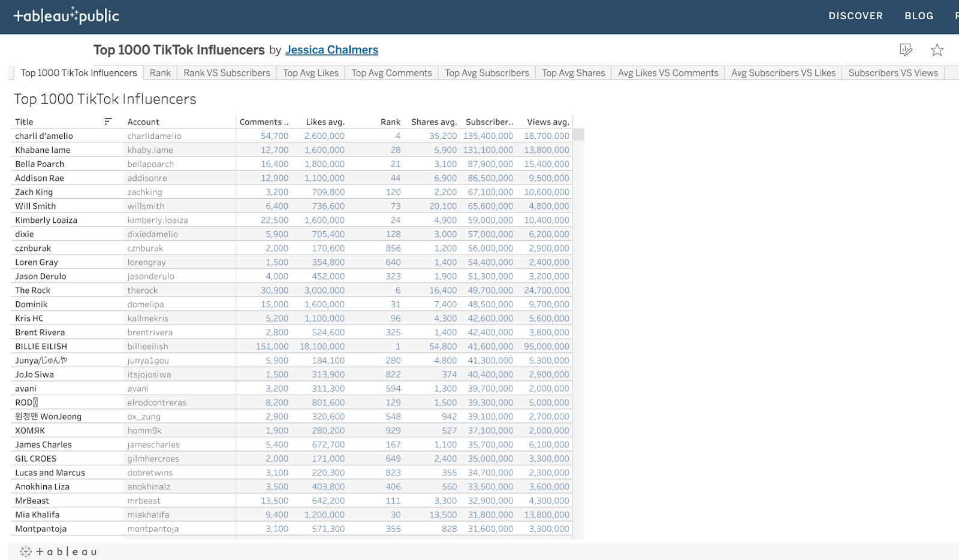Click the sort icon in Title header

tap(108, 122)
